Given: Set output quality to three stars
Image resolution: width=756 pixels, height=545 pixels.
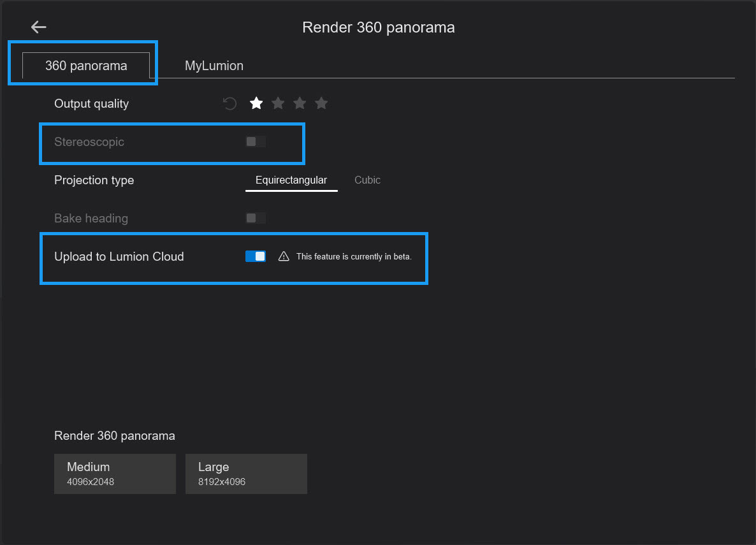Looking at the screenshot, I should pyautogui.click(x=300, y=103).
